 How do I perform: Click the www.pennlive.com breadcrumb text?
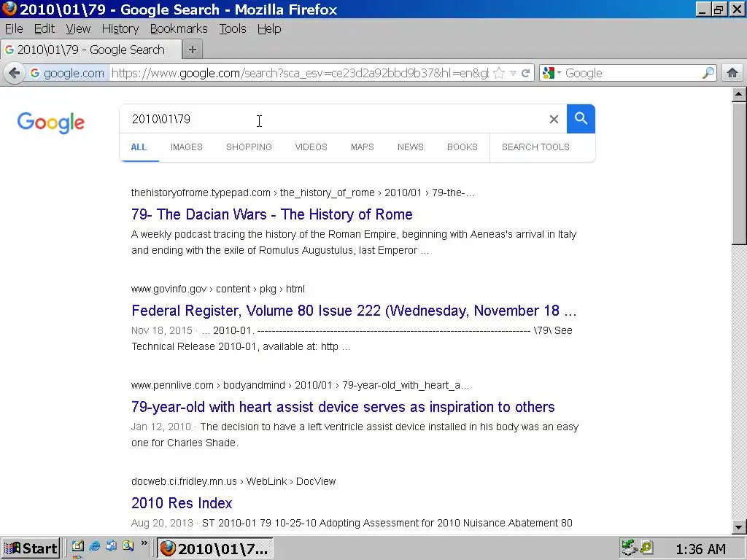click(172, 385)
